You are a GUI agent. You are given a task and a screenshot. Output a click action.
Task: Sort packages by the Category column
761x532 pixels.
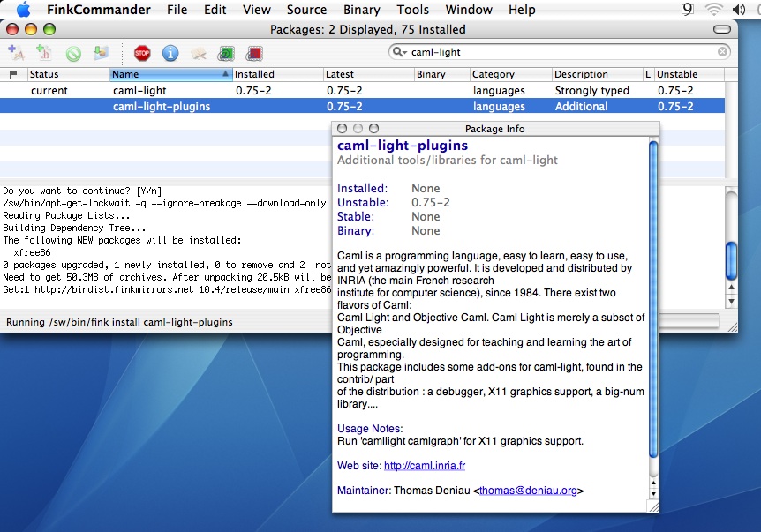point(511,74)
